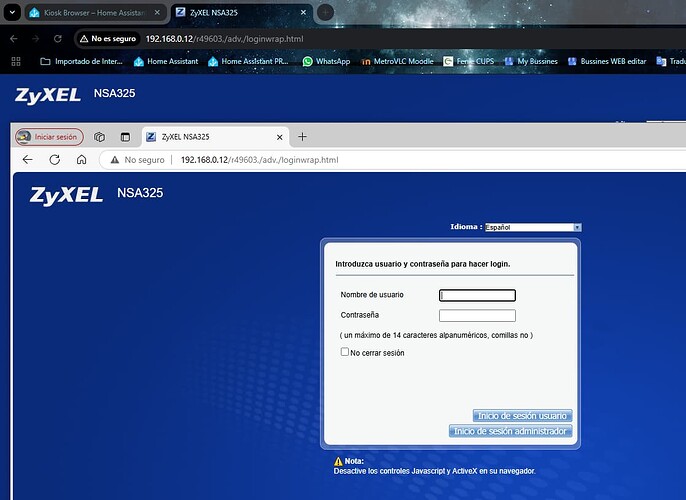This screenshot has height=500, width=686.
Task: Open the Home Assistant bookmark
Action: tap(166, 61)
